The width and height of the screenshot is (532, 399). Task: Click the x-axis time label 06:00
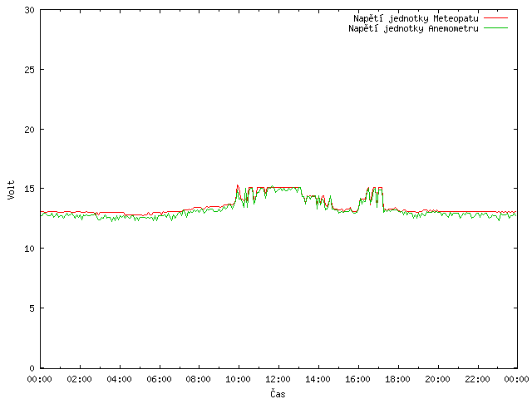coord(159,379)
